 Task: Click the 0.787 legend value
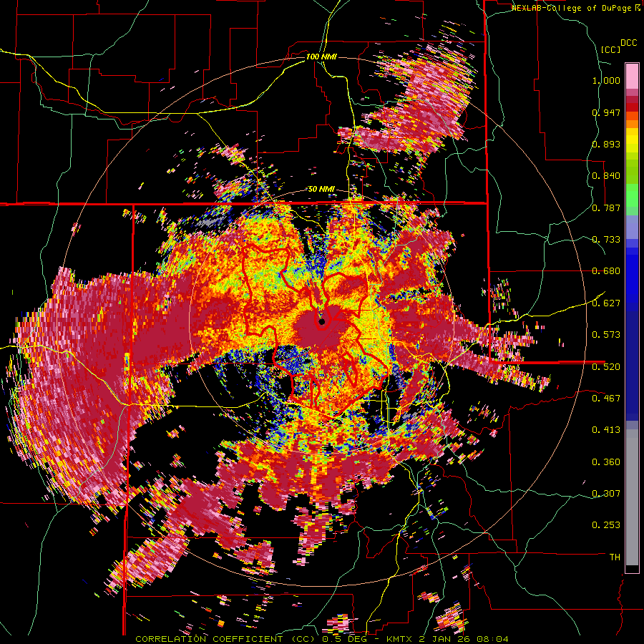606,208
